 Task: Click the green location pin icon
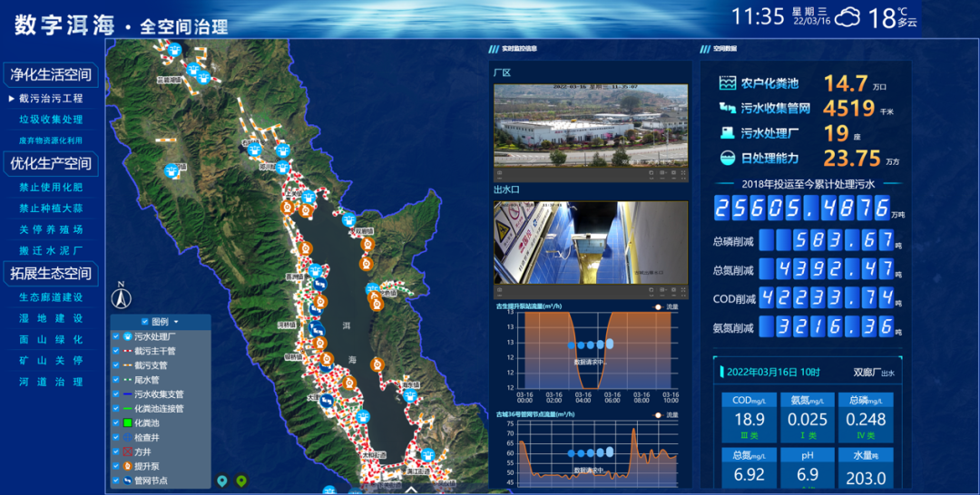coord(241,480)
